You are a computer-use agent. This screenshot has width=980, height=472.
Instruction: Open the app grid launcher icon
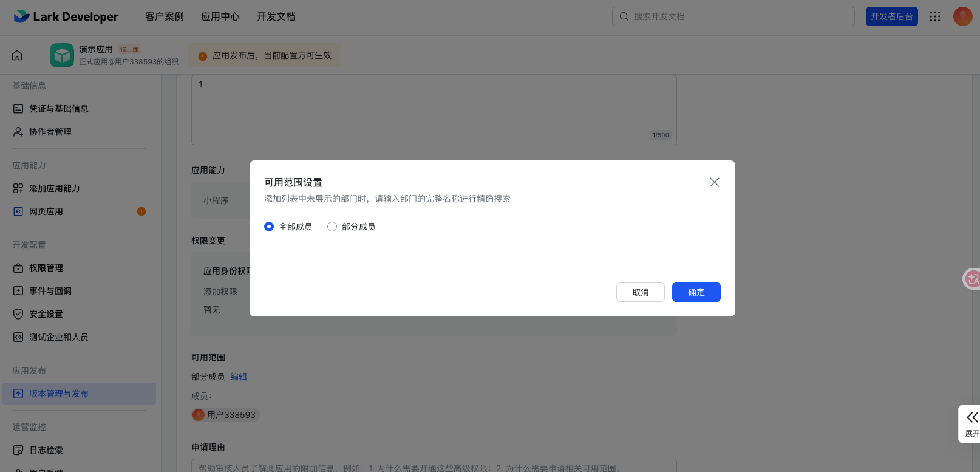pyautogui.click(x=935, y=16)
